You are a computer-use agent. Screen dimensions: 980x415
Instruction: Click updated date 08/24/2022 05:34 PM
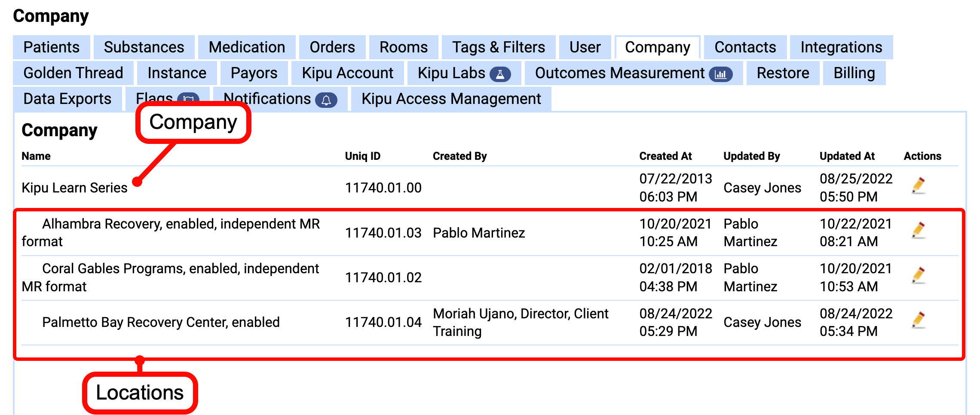[856, 322]
